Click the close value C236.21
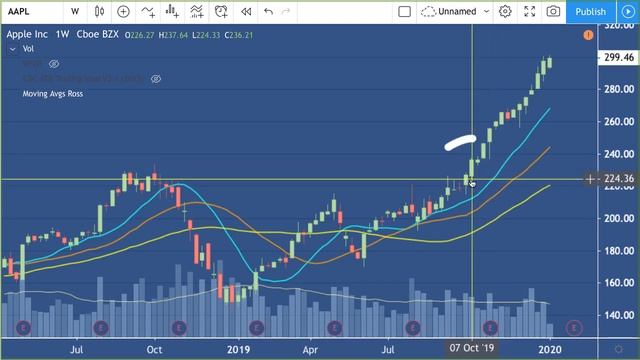 tap(239, 35)
